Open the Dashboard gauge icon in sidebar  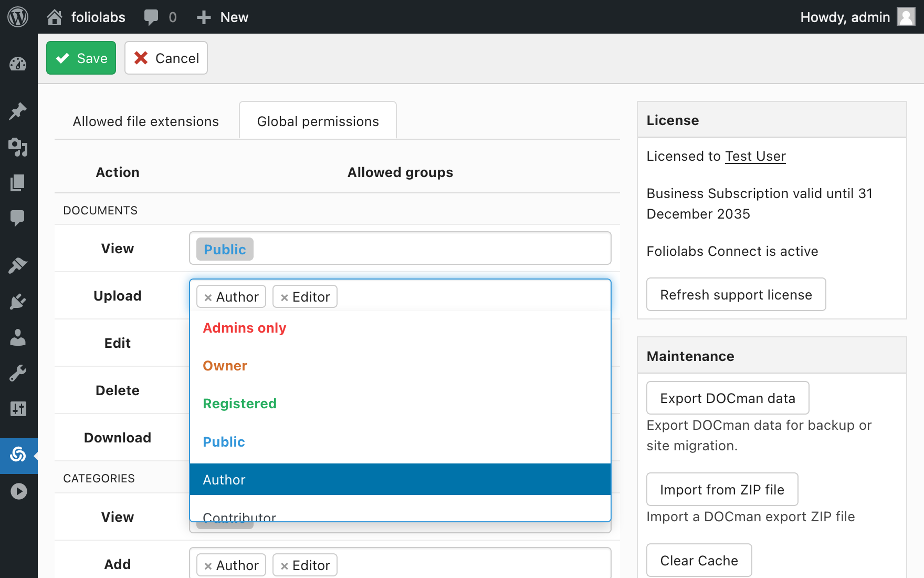pyautogui.click(x=18, y=64)
